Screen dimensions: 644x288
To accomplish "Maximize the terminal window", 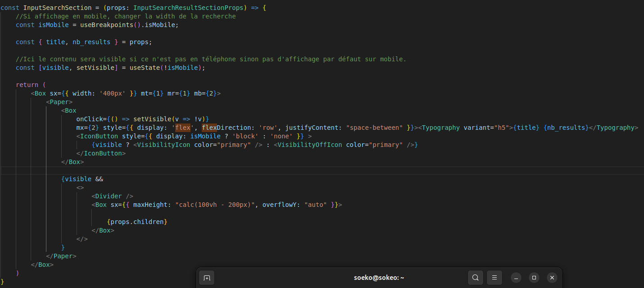I will [534, 278].
